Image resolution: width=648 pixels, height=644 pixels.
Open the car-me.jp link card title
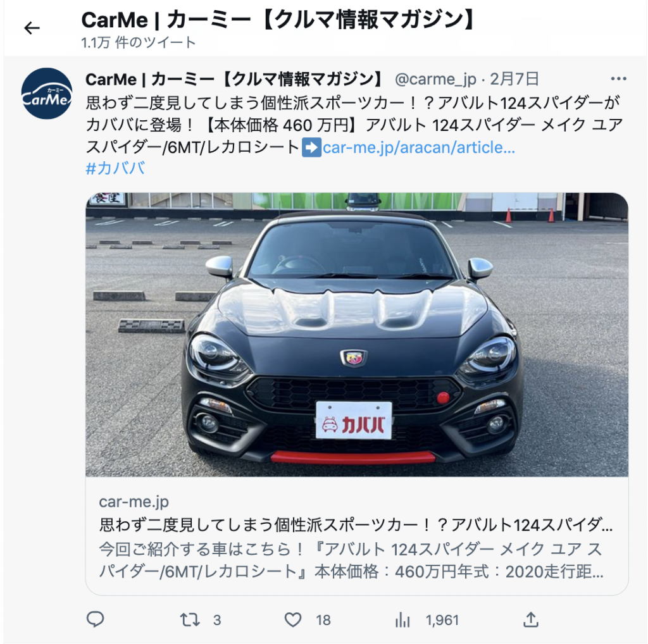(356, 524)
